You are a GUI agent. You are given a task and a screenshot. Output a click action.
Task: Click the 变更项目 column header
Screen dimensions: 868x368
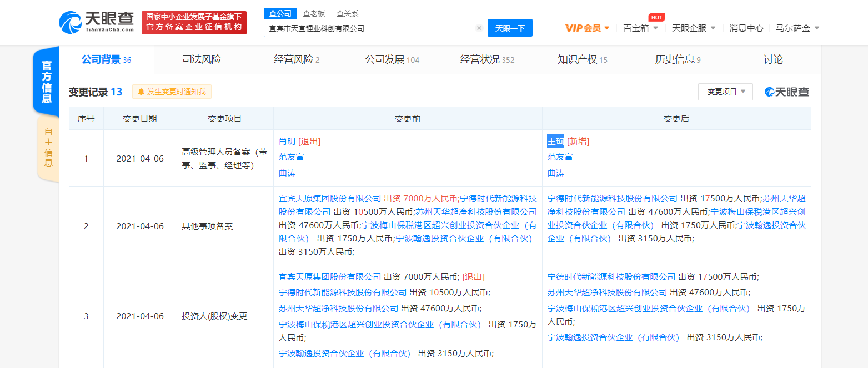tap(225, 119)
